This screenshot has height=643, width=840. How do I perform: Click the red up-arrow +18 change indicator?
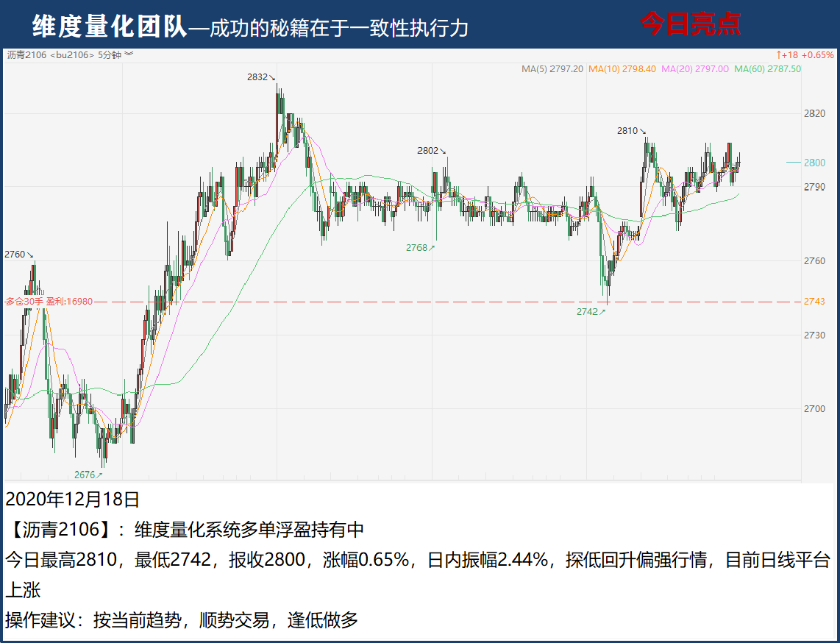[x=789, y=54]
